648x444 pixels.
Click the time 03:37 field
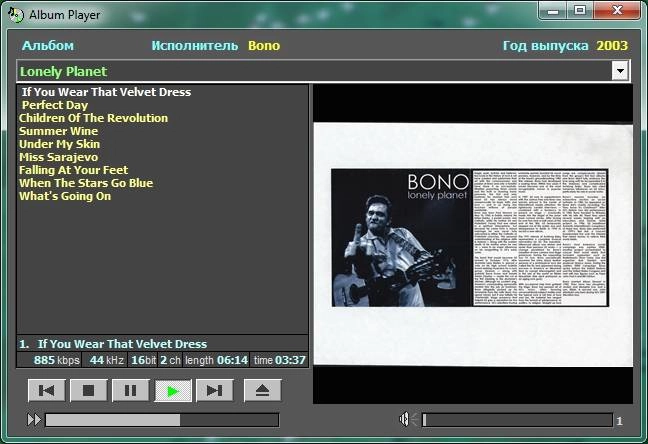coord(279,360)
